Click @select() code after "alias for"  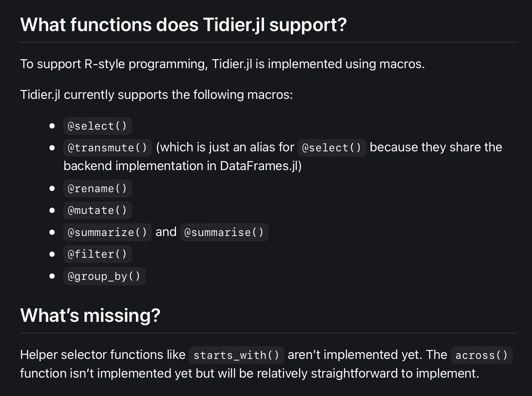tap(332, 148)
